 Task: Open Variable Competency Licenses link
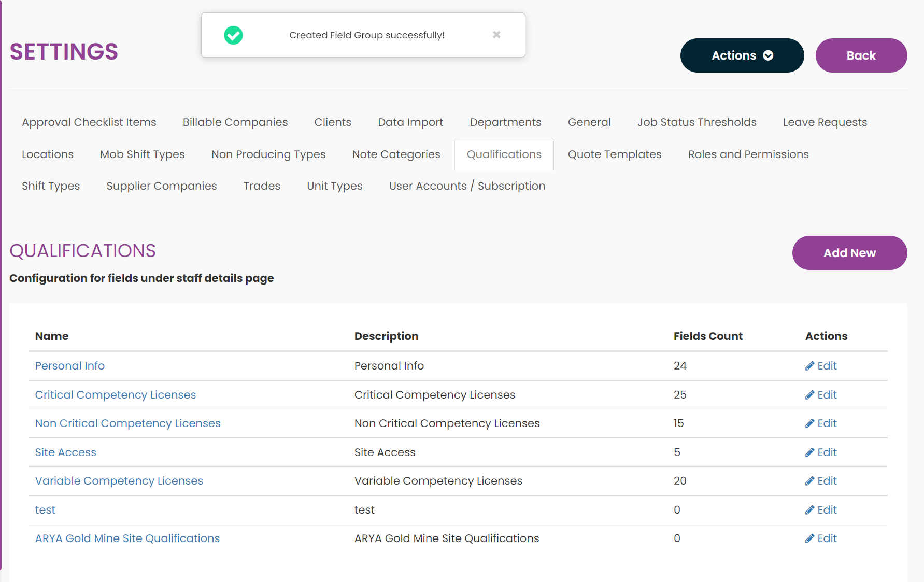pos(119,481)
